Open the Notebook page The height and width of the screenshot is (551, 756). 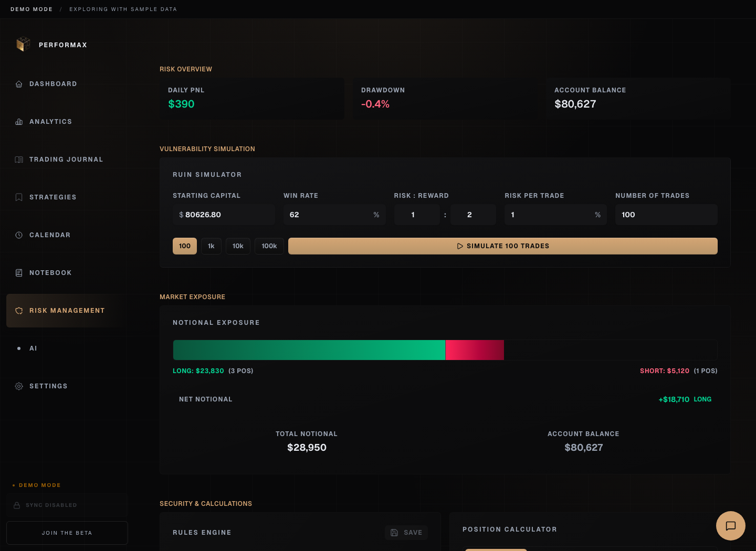click(67, 273)
